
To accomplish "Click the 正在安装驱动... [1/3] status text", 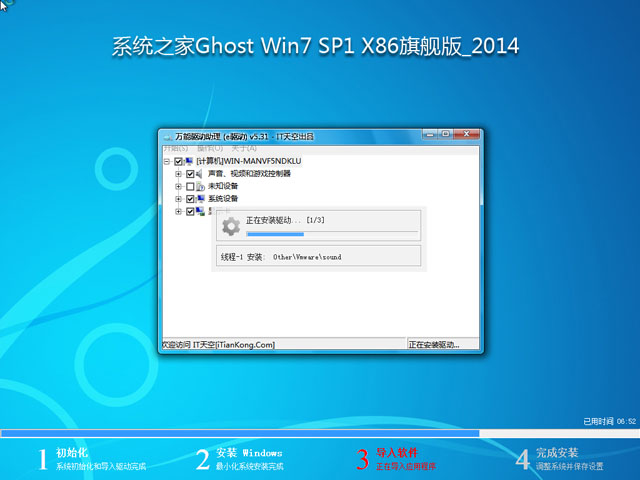I will point(285,220).
